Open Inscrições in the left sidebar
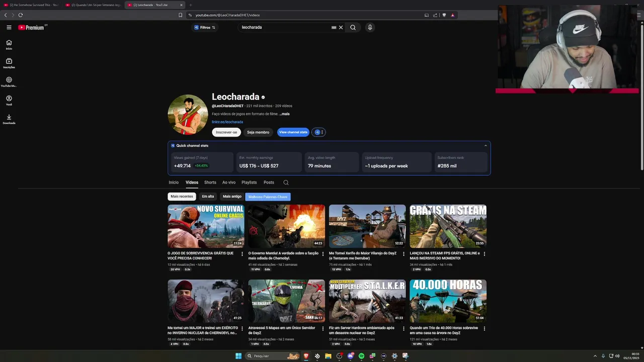The width and height of the screenshot is (644, 362). coord(9,63)
